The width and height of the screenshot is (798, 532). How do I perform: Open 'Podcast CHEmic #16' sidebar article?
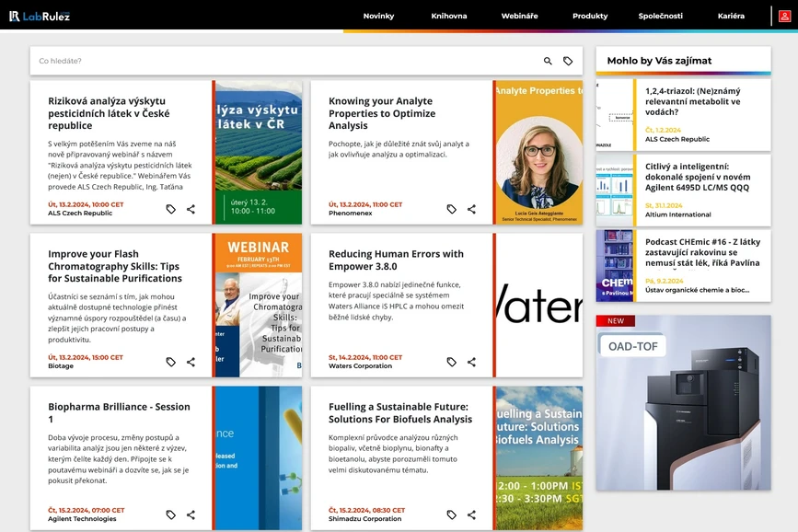pos(702,252)
